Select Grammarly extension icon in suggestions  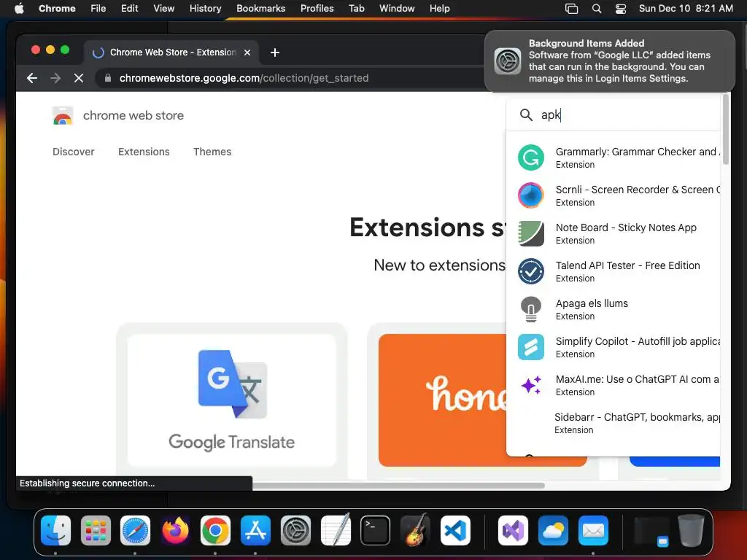(x=531, y=157)
